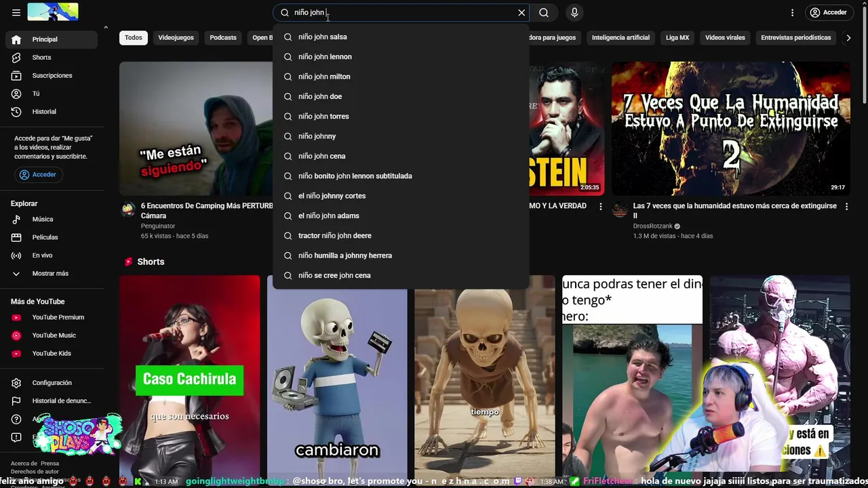Viewport: 868px width, 488px height.
Task: Open the Tú section in sidebar
Action: [x=52, y=94]
